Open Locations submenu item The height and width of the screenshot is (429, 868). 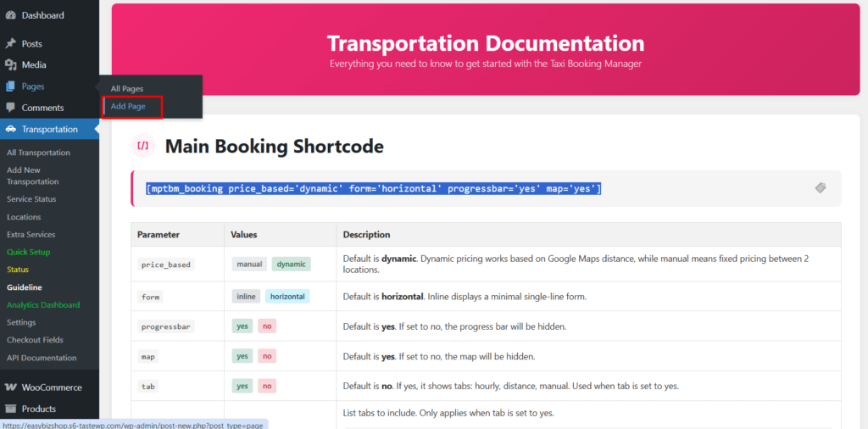pos(24,217)
